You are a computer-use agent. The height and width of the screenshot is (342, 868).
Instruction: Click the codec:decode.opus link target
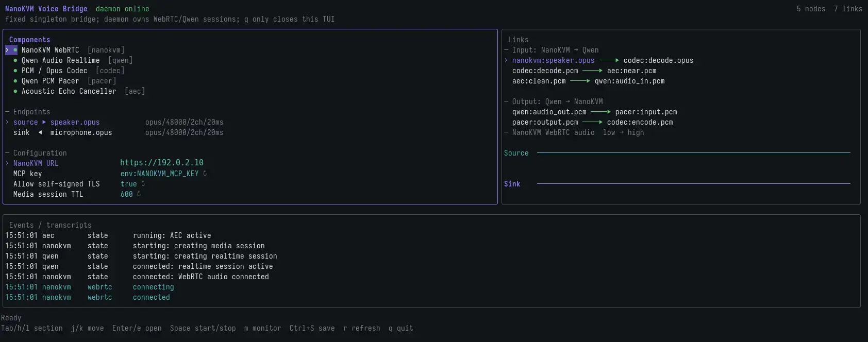pyautogui.click(x=659, y=60)
